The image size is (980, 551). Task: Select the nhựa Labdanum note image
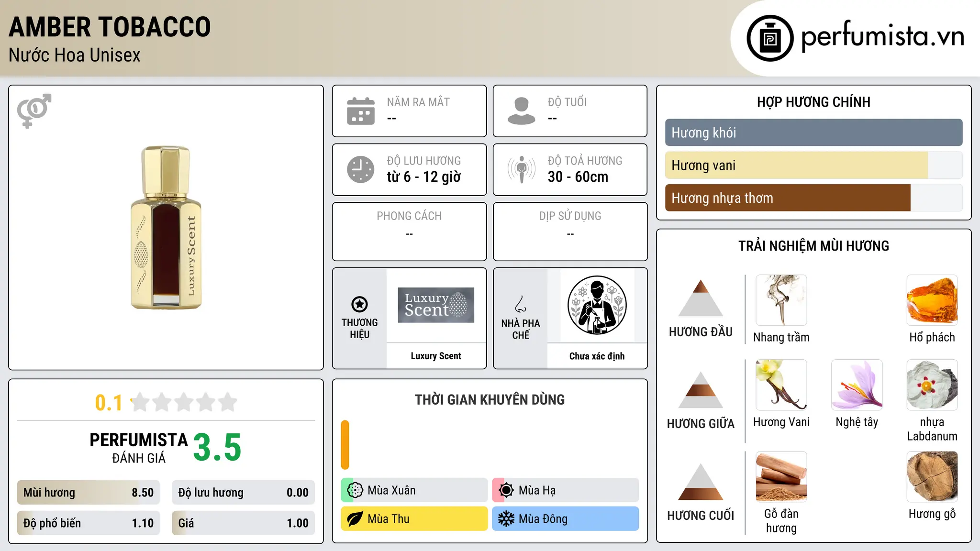932,385
